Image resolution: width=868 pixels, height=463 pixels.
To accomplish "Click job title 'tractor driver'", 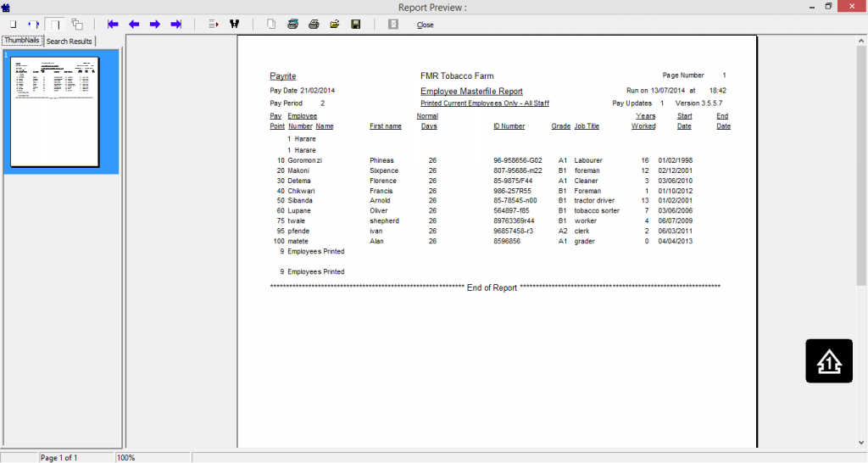I will coord(594,200).
